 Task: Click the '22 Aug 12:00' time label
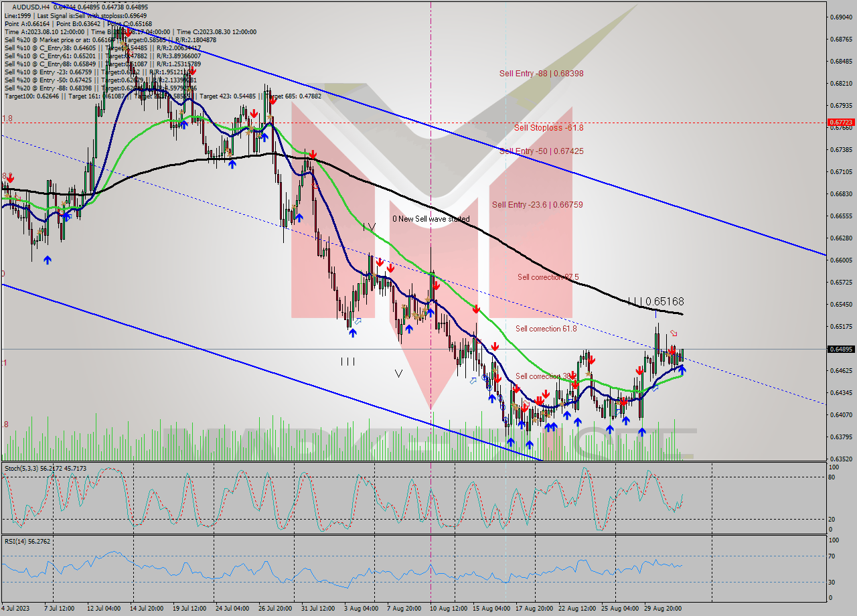pos(576,608)
